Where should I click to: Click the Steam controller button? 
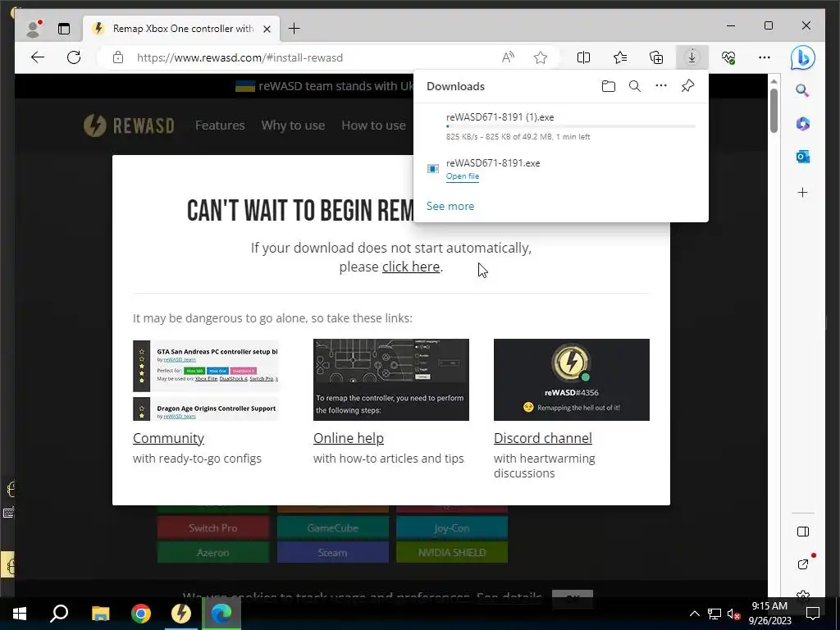pos(333,552)
